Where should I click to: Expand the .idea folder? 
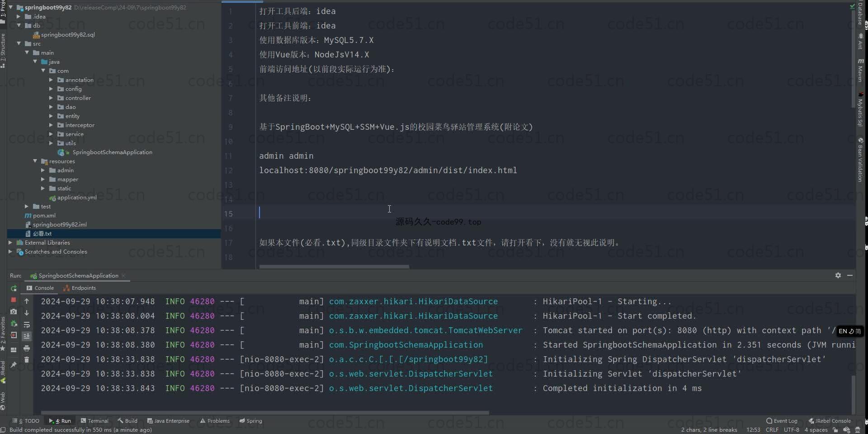pyautogui.click(x=19, y=16)
